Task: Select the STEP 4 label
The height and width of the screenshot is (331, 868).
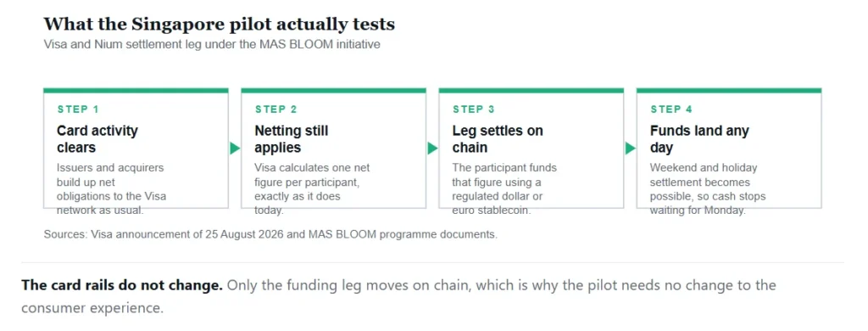Action: [x=671, y=109]
